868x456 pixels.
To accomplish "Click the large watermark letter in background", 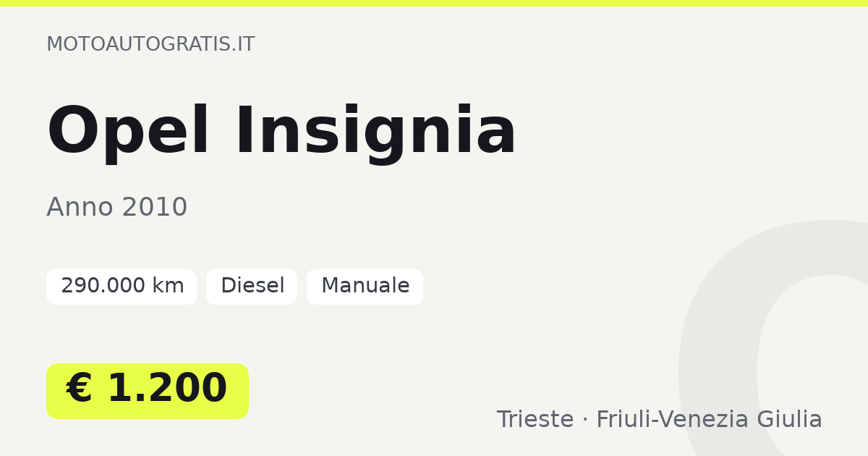I will (x=774, y=340).
